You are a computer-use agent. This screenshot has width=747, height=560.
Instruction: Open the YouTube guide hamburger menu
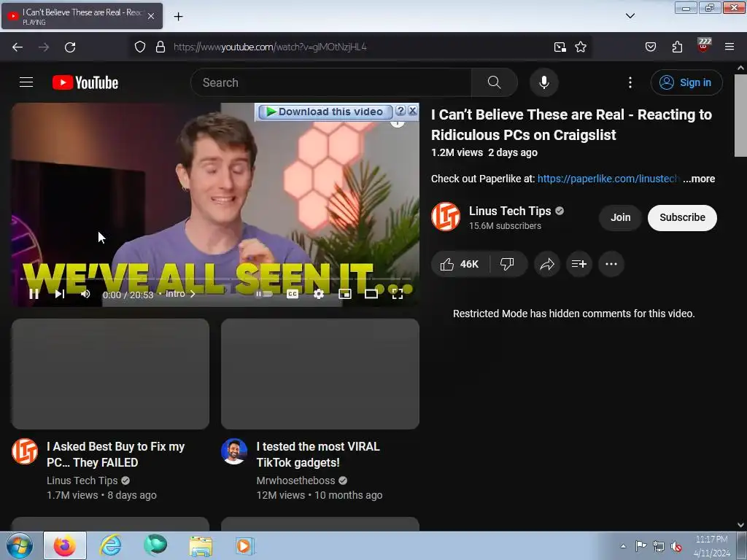click(x=26, y=82)
